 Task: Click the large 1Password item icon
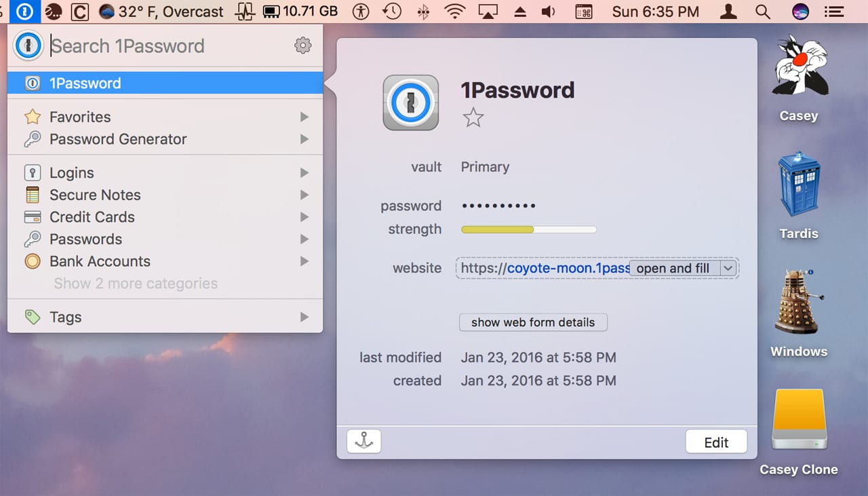pyautogui.click(x=410, y=102)
